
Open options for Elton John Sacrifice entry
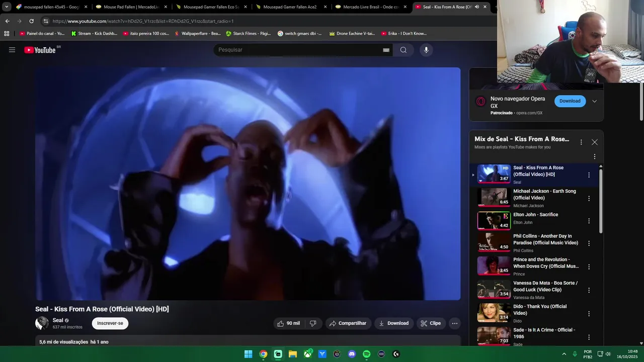click(589, 221)
